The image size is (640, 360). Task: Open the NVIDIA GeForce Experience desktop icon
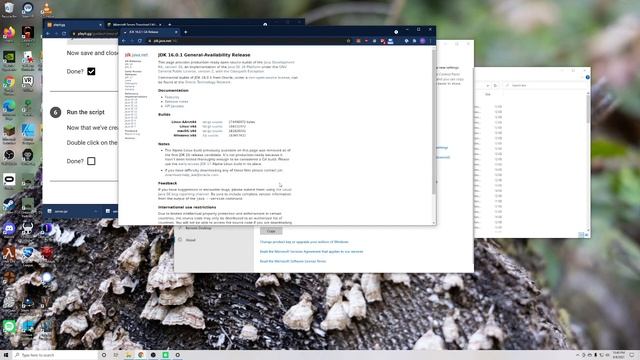point(9,60)
